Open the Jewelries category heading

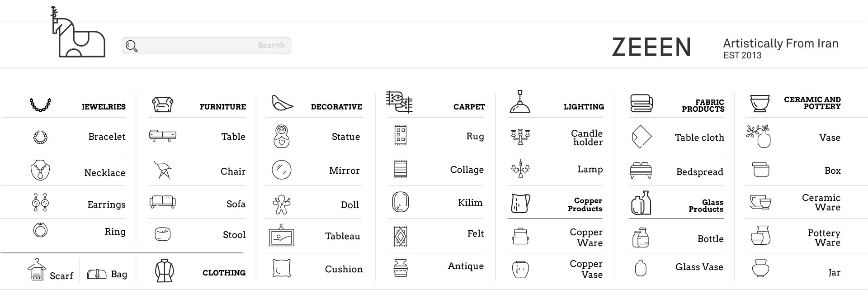(104, 107)
